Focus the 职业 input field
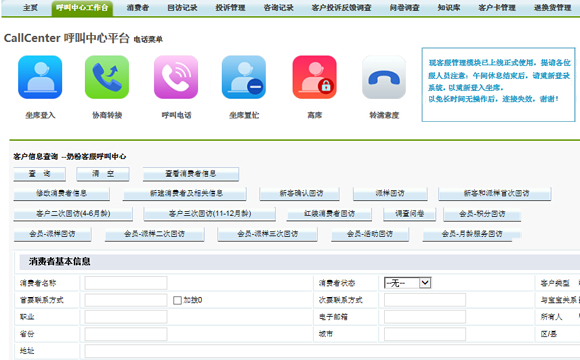Screen dimensions: 580x360 pyautogui.click(x=126, y=317)
